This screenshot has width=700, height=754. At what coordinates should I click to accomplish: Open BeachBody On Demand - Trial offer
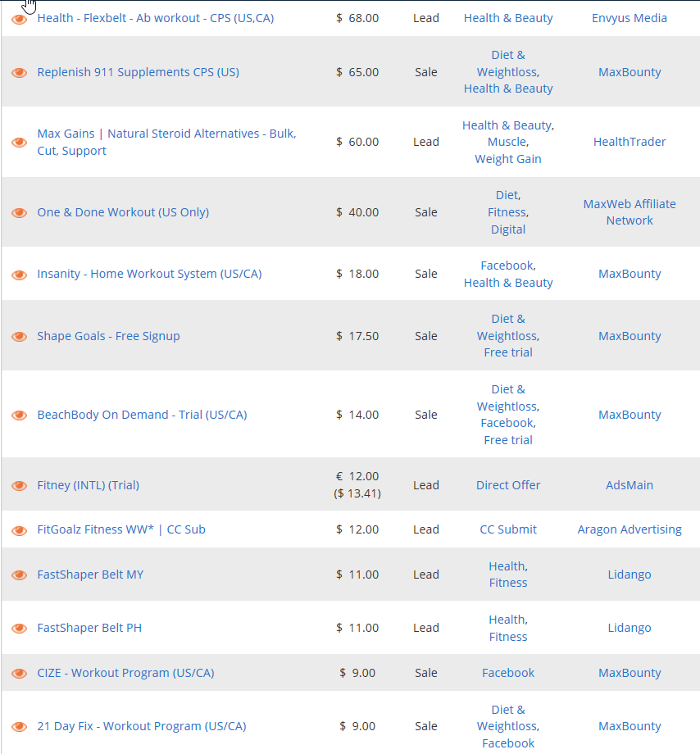pyautogui.click(x=143, y=415)
